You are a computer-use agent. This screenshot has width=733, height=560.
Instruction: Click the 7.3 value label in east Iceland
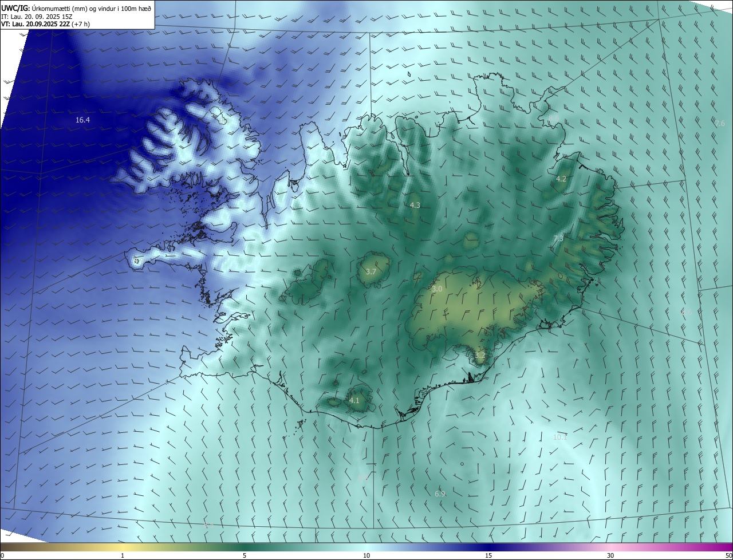(558, 238)
